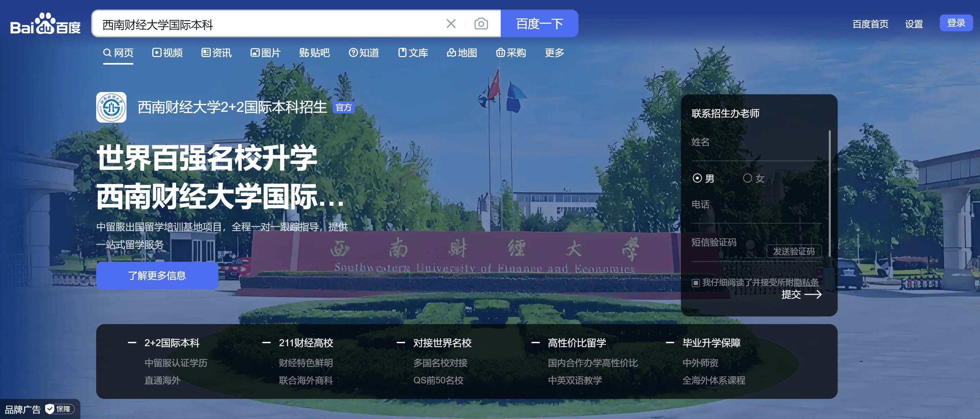Switch to the 地图 tab
Image resolution: width=980 pixels, height=419 pixels.
[462, 53]
